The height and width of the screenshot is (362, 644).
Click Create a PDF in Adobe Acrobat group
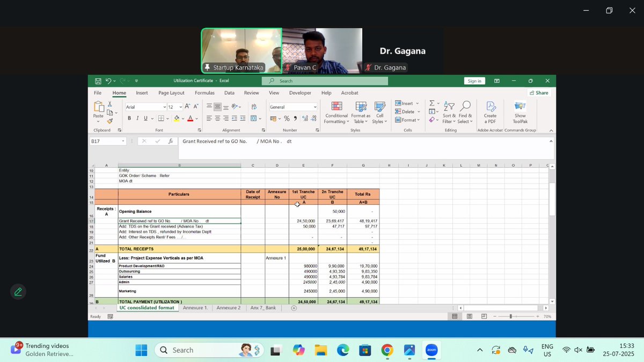pos(490,113)
